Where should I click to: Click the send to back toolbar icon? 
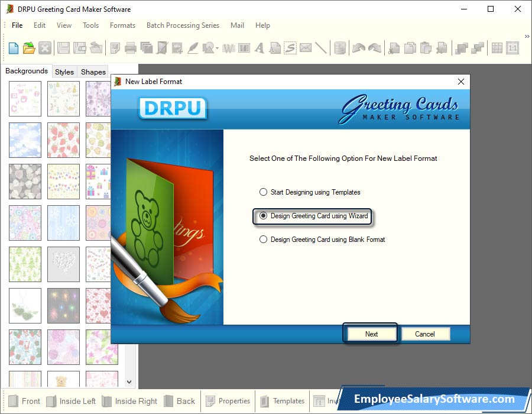coord(478,48)
